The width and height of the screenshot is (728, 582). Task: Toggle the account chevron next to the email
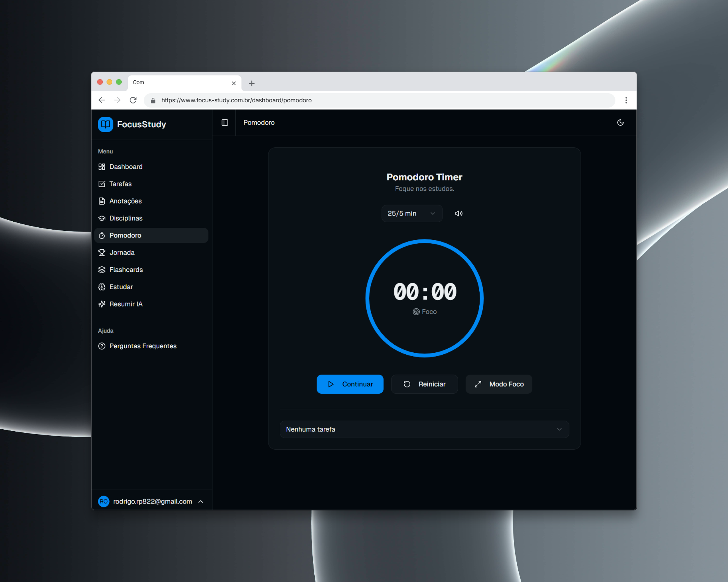click(x=201, y=501)
